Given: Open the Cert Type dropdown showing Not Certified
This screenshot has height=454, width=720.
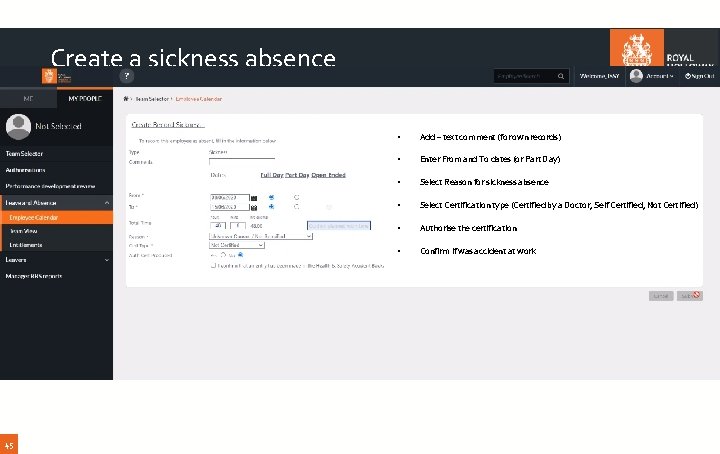Looking at the screenshot, I should click(x=237, y=245).
